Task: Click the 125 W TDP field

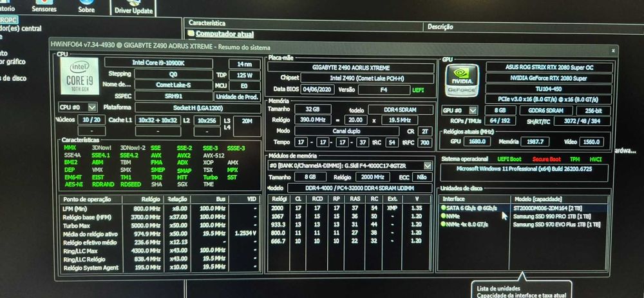Action: pos(244,75)
